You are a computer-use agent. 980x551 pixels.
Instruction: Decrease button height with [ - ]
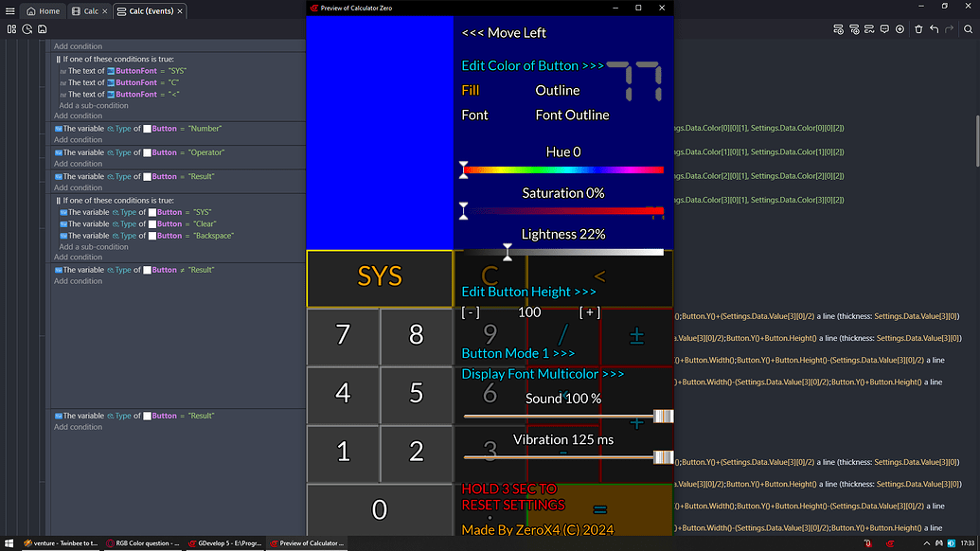pos(470,312)
